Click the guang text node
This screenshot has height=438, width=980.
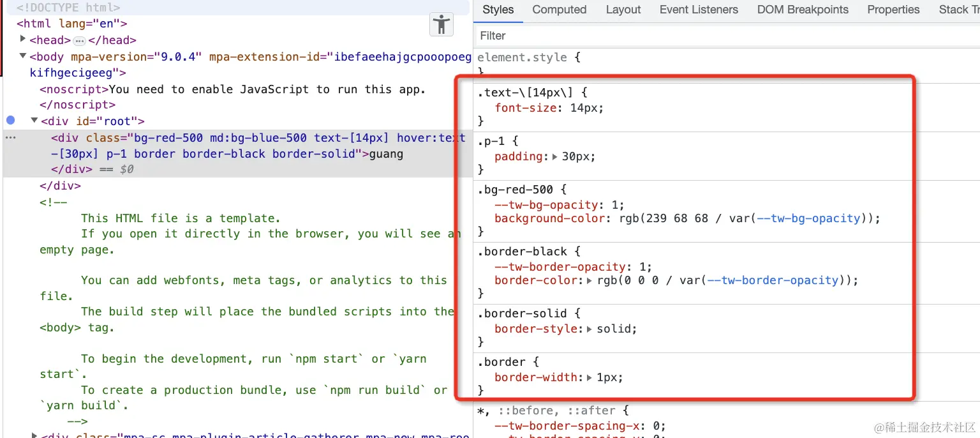click(386, 154)
